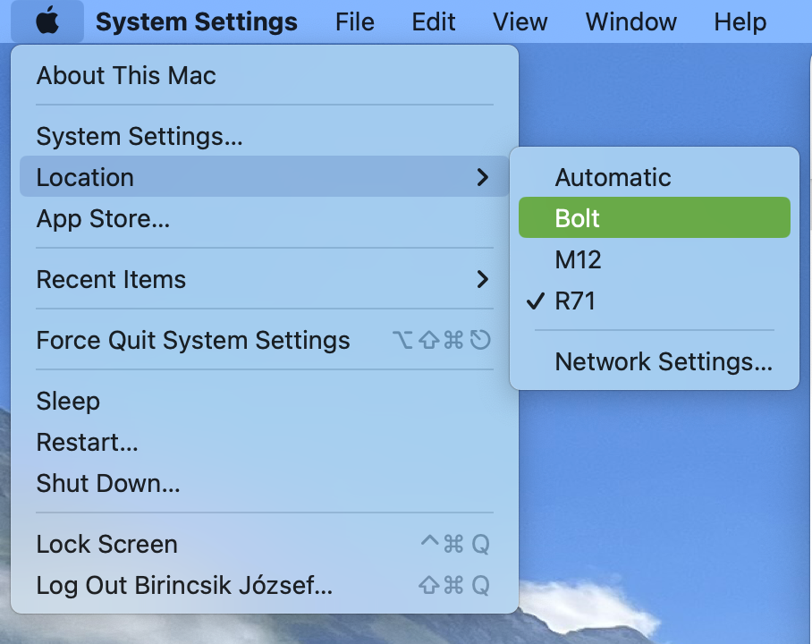Put the Mac to Sleep
This screenshot has height=644, width=812.
click(x=264, y=401)
